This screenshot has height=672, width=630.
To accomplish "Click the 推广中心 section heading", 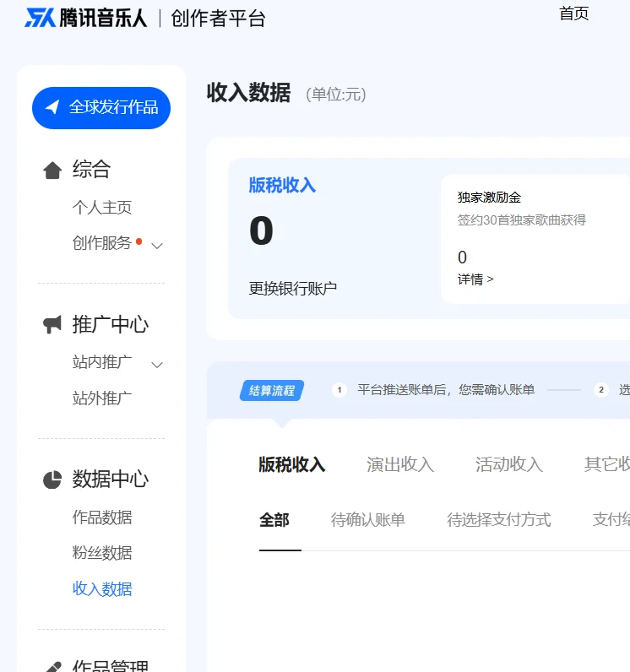I will [111, 324].
